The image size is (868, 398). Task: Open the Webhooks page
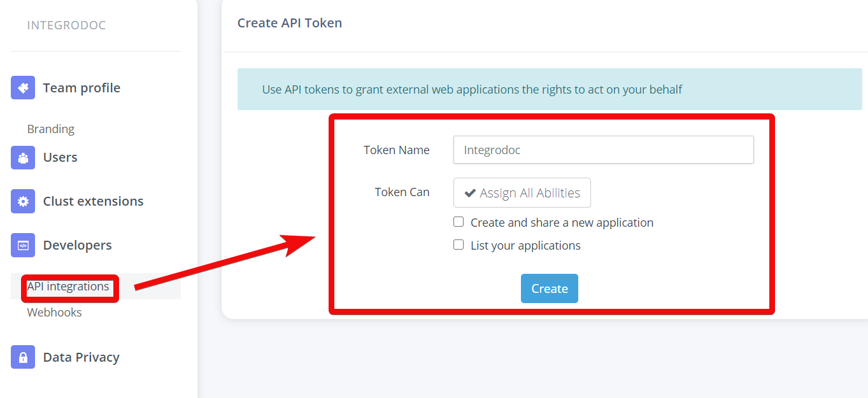[x=55, y=312]
